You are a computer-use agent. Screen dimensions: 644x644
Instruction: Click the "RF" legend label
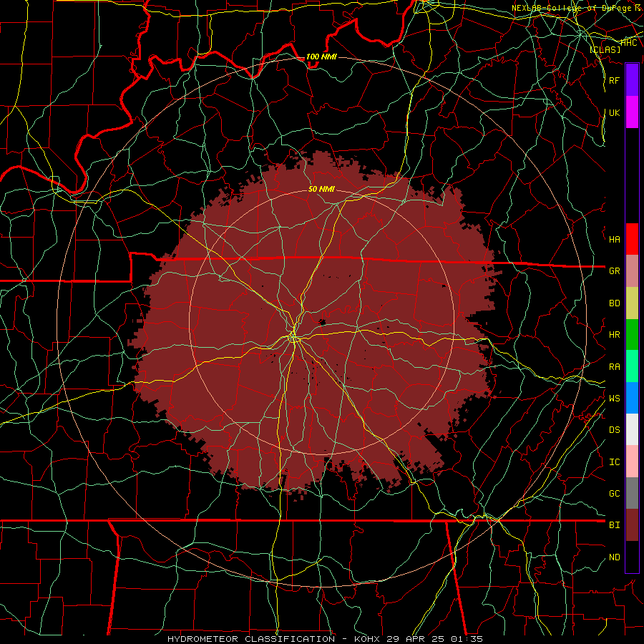pyautogui.click(x=614, y=80)
